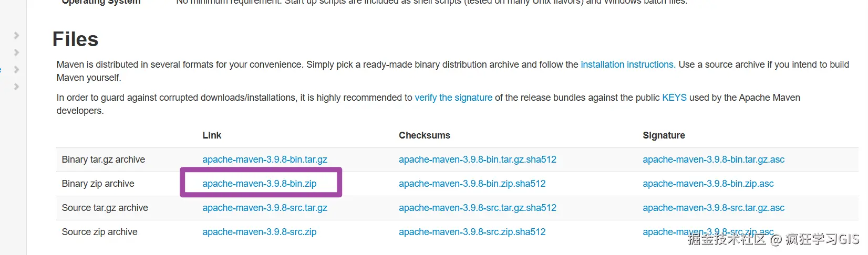Image resolution: width=868 pixels, height=255 pixels.
Task: Open the src.tar.gz.sha512 checksum link
Action: [x=477, y=208]
